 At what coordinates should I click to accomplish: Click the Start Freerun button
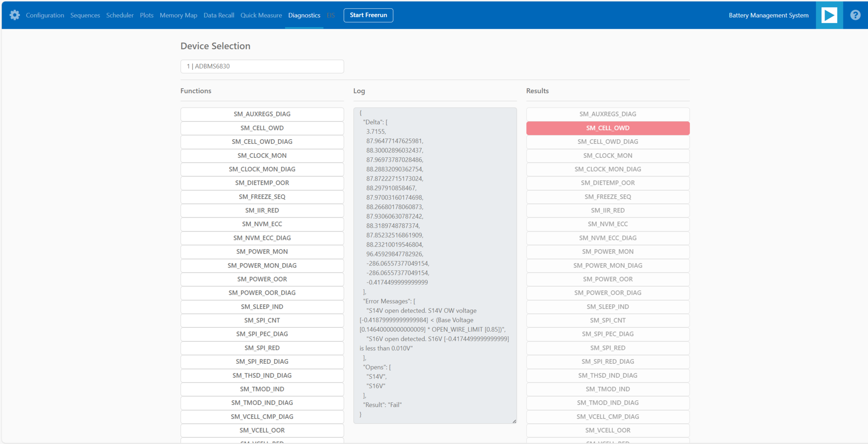(368, 15)
